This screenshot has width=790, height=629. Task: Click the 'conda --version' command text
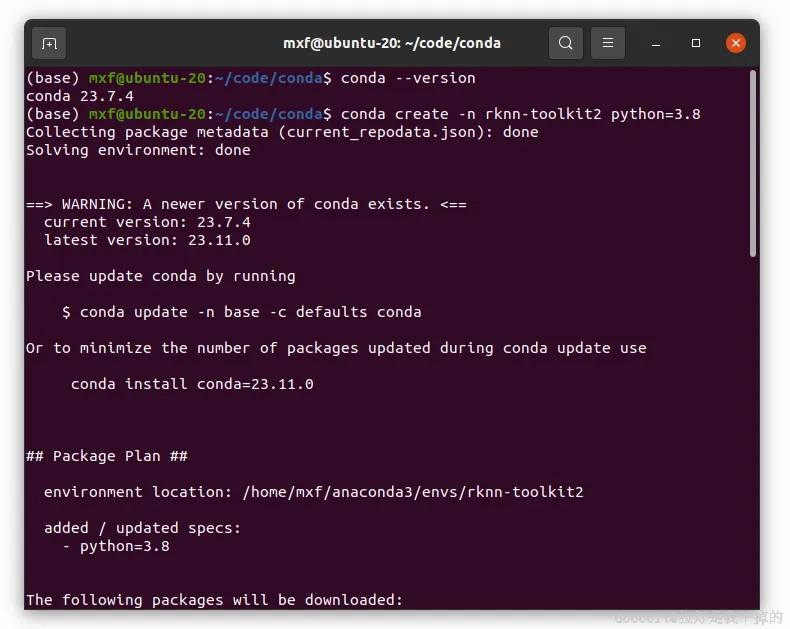point(408,78)
